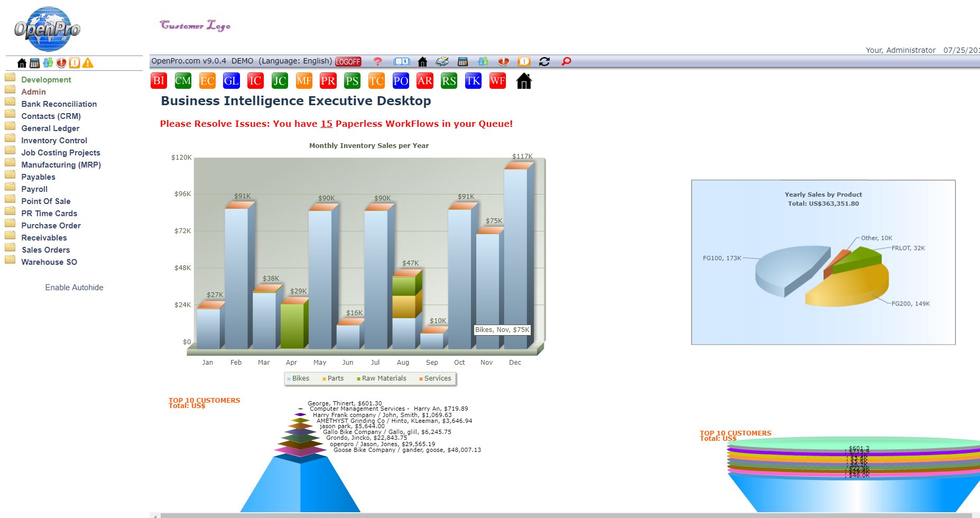Click the large black home icon

tap(524, 81)
